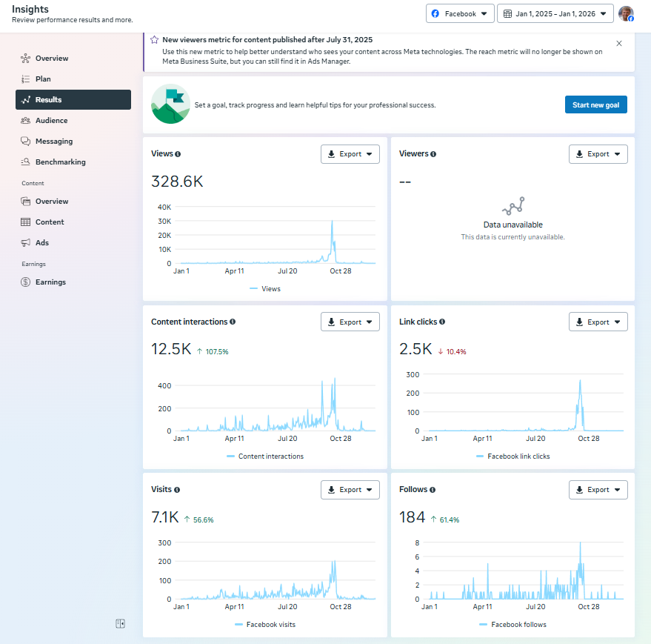Image resolution: width=651 pixels, height=644 pixels.
Task: Open the Audience section in sidebar
Action: pos(51,121)
